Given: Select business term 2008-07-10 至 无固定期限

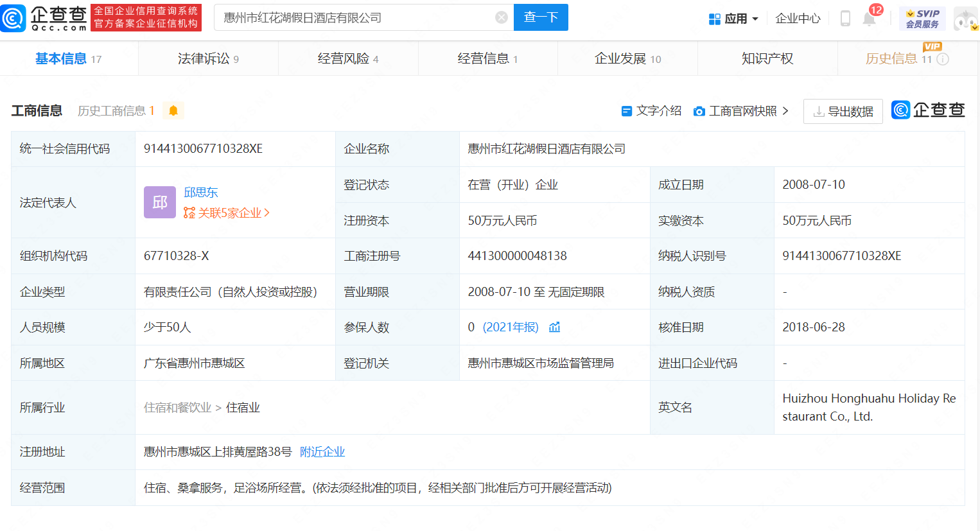Looking at the screenshot, I should pyautogui.click(x=536, y=292).
